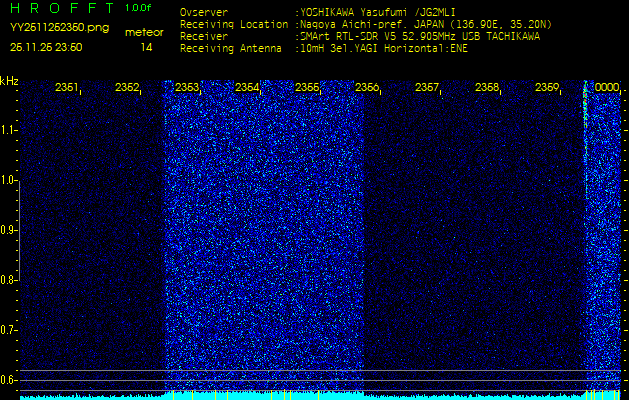The image size is (629, 400).
Task: Click the 0.9 kHz axis label
Action: click(8, 230)
